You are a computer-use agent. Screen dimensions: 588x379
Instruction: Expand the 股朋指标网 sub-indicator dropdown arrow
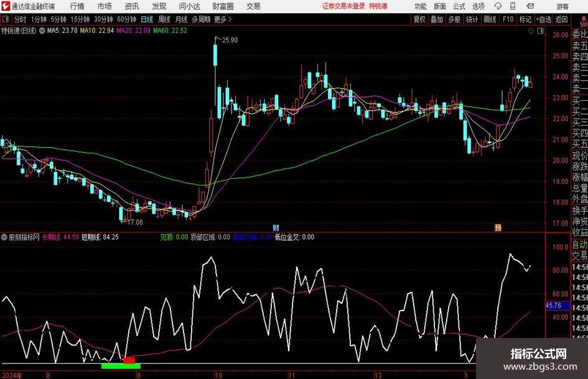[4, 237]
